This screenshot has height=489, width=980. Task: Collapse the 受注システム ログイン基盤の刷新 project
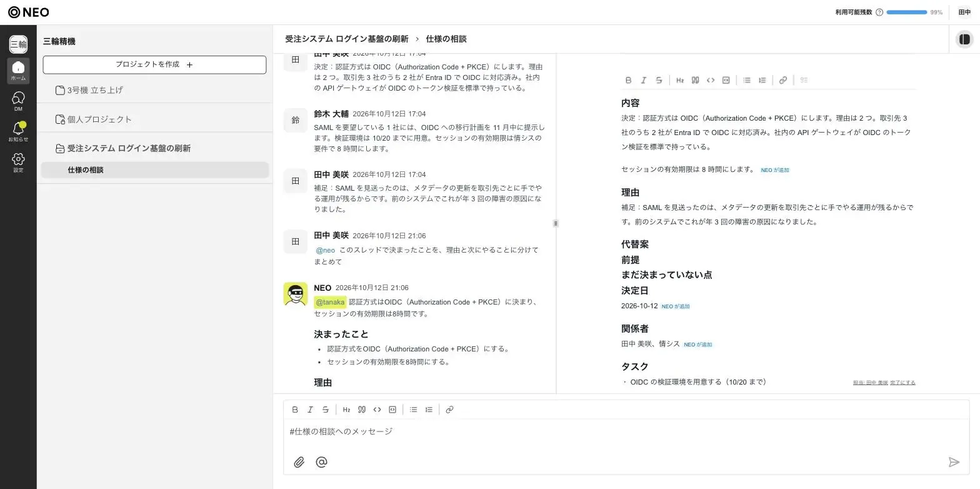coord(154,148)
